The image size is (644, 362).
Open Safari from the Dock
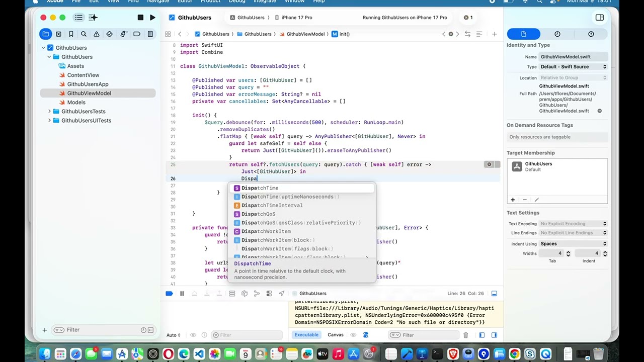tap(76, 354)
